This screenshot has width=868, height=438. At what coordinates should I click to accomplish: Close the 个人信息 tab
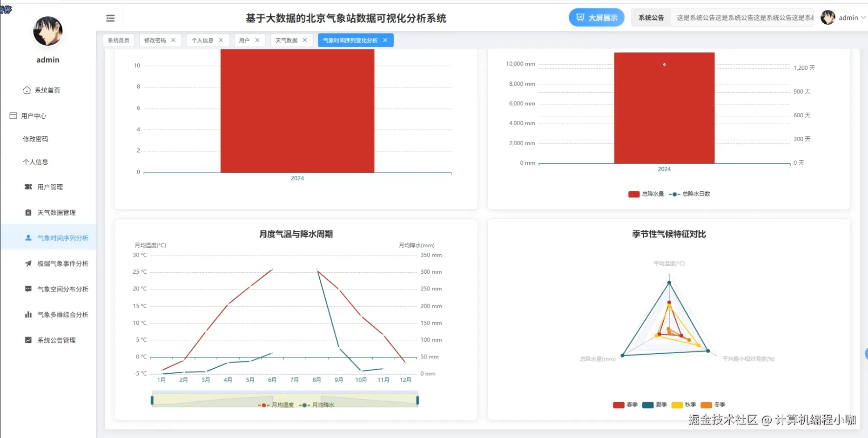pyautogui.click(x=221, y=40)
